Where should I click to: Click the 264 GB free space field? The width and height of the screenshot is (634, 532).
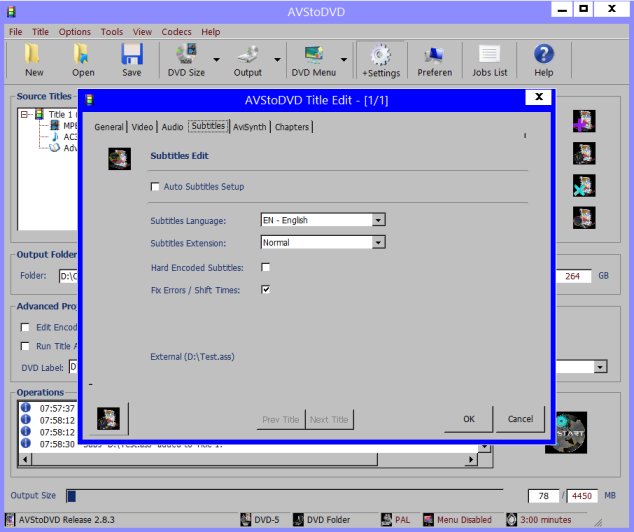coord(573,276)
